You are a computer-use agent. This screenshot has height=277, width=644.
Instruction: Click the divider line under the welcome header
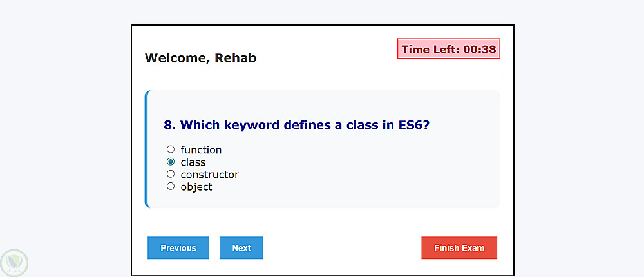click(322, 77)
